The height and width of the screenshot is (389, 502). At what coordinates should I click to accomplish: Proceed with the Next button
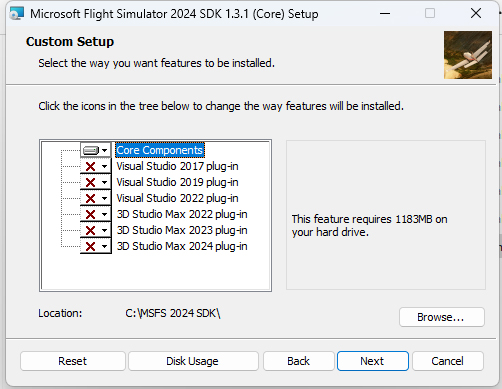pyautogui.click(x=373, y=361)
